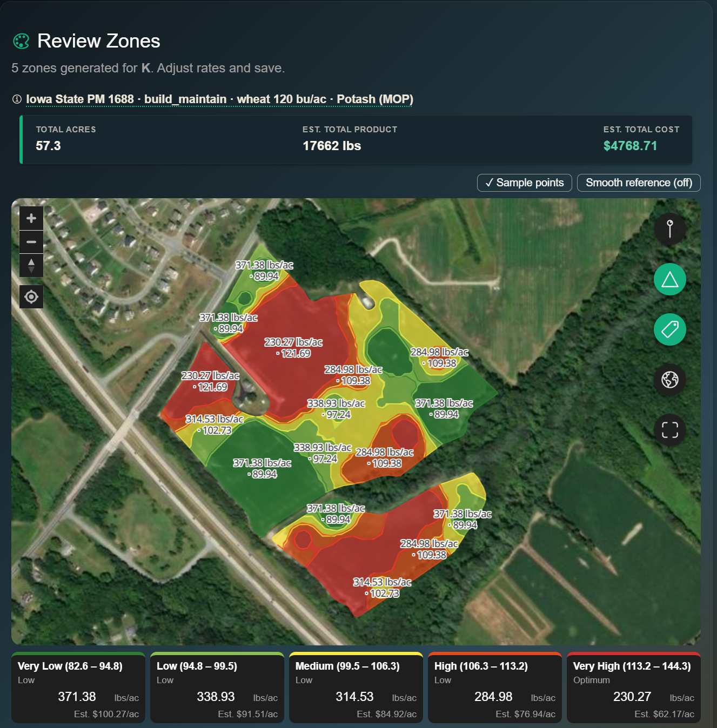This screenshot has height=728, width=717.
Task: Click the palette icon beside Review Zones
Action: 21,41
